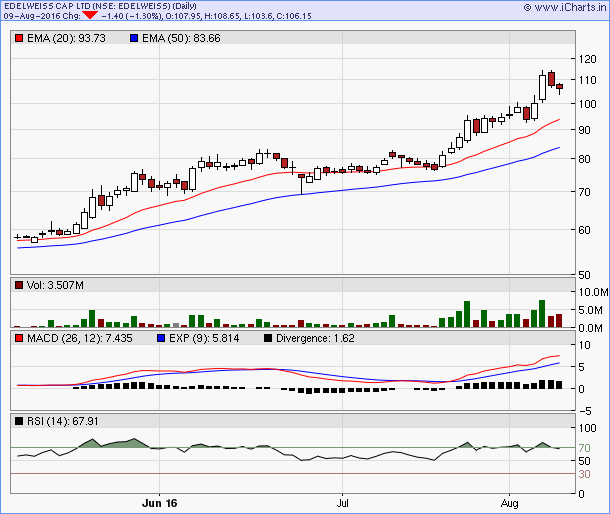The height and width of the screenshot is (514, 610).
Task: Click the 'EMA (50): 83.66' label
Action: point(181,38)
